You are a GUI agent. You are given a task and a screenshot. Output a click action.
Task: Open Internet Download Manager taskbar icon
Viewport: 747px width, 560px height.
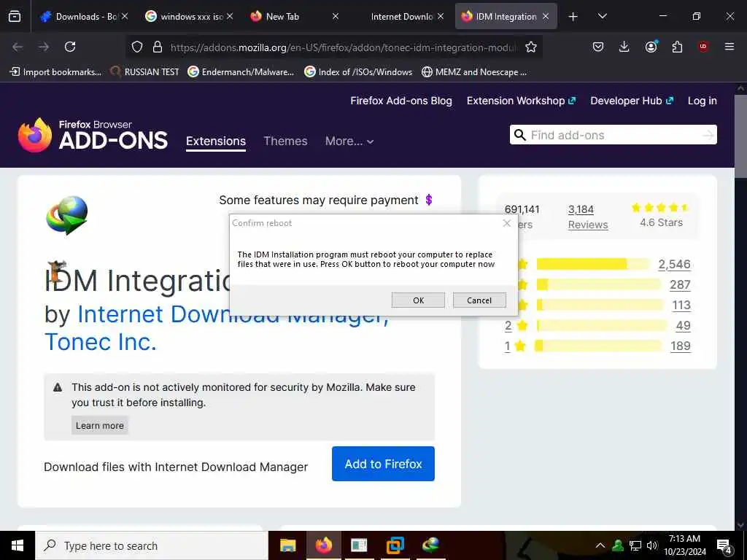430,545
